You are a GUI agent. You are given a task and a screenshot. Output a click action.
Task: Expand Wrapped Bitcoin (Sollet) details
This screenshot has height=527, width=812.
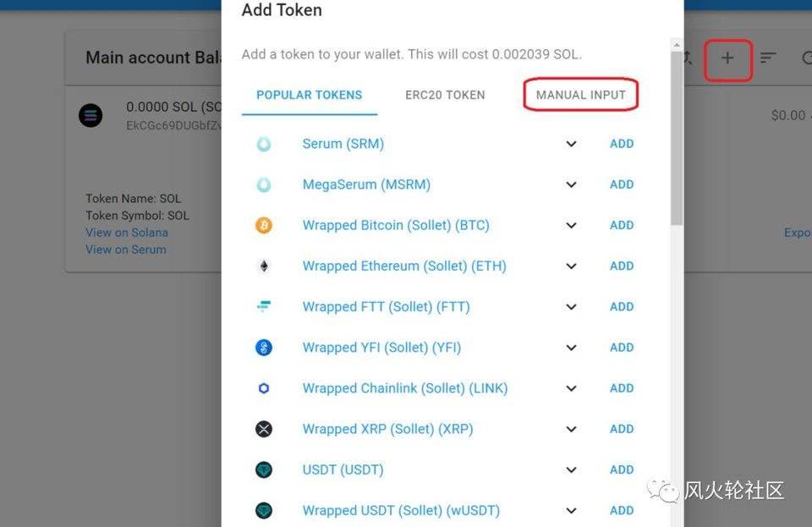[572, 225]
